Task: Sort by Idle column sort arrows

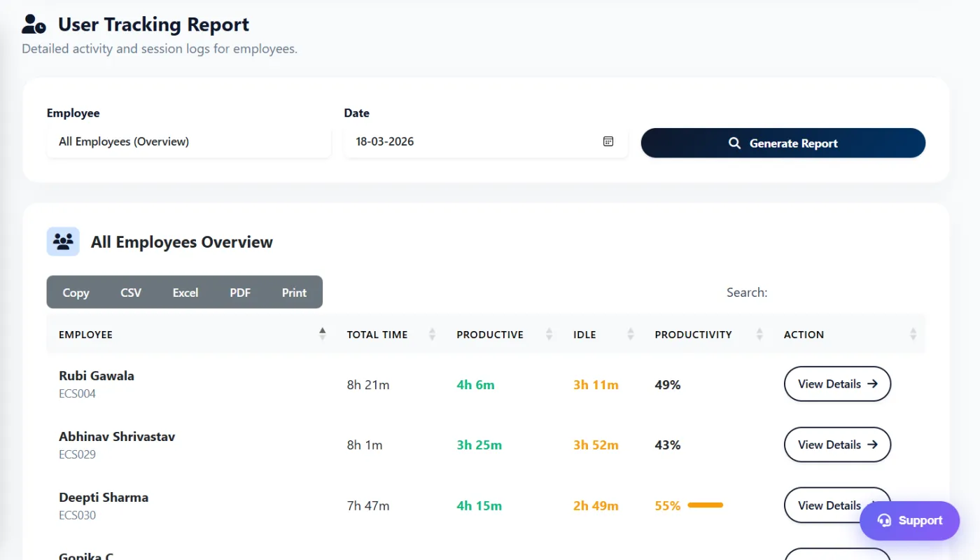Action: coord(630,335)
